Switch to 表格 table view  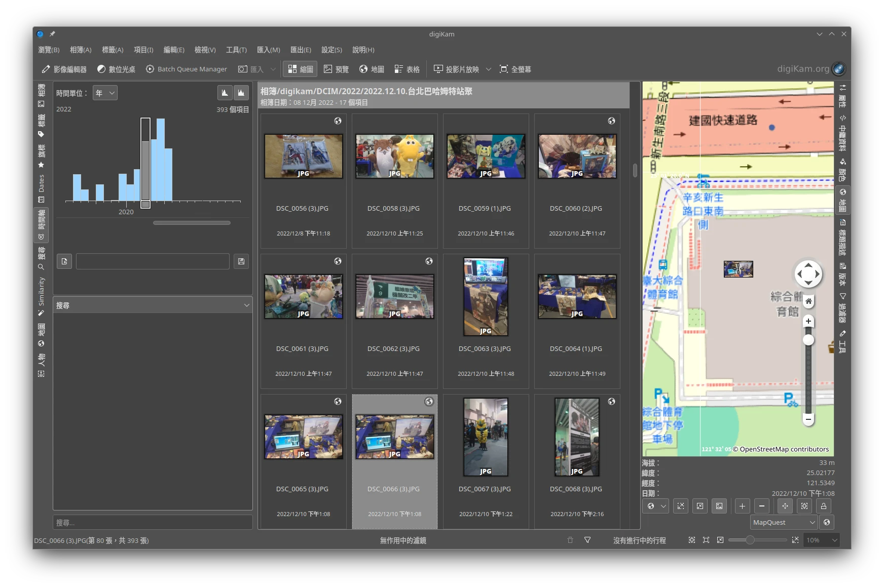click(x=408, y=69)
